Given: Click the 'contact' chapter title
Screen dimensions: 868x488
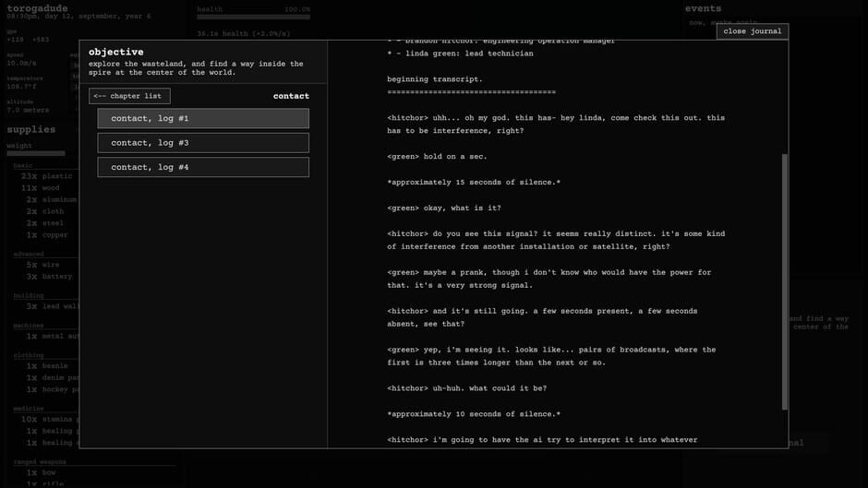Looking at the screenshot, I should tap(291, 96).
